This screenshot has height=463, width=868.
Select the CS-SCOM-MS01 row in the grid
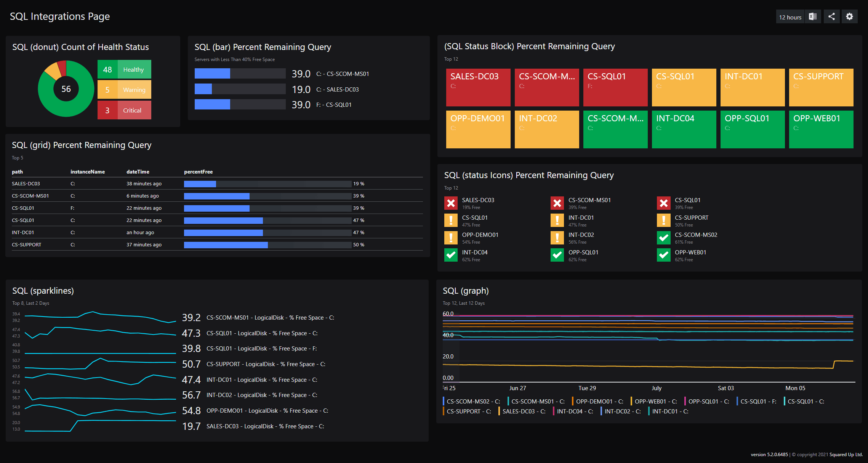point(30,196)
